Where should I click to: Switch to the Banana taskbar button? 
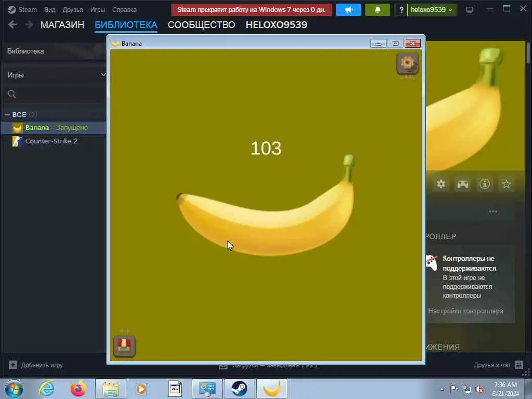[x=271, y=389]
